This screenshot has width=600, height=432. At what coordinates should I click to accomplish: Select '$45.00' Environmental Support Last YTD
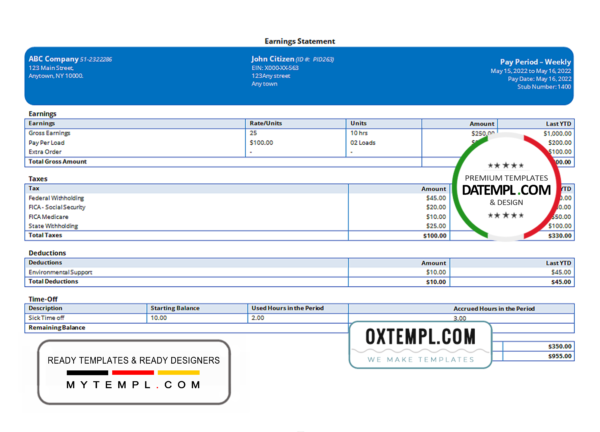click(x=561, y=272)
